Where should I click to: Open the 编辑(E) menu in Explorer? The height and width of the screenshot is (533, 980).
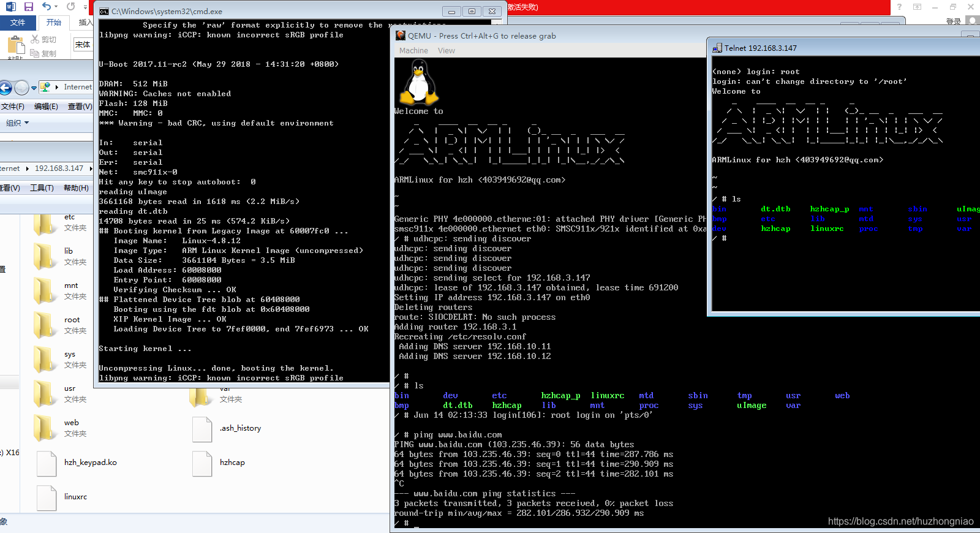point(46,107)
